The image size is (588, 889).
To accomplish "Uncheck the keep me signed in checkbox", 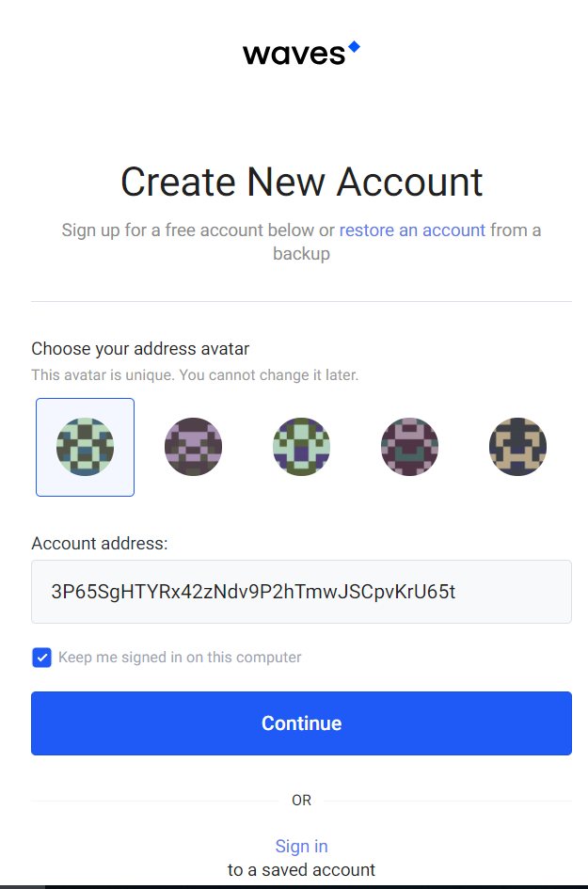I will click(41, 658).
